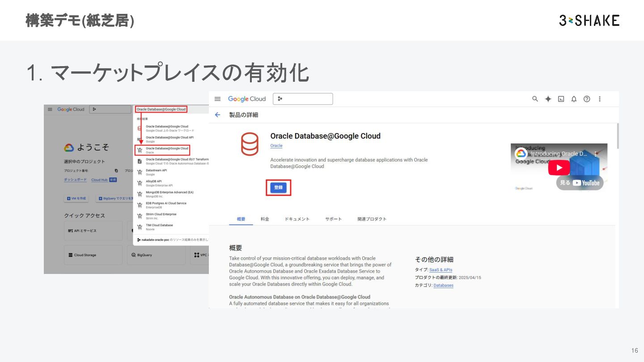The image size is (644, 362).
Task: Open the ダッシュボード link
Action: [76, 180]
